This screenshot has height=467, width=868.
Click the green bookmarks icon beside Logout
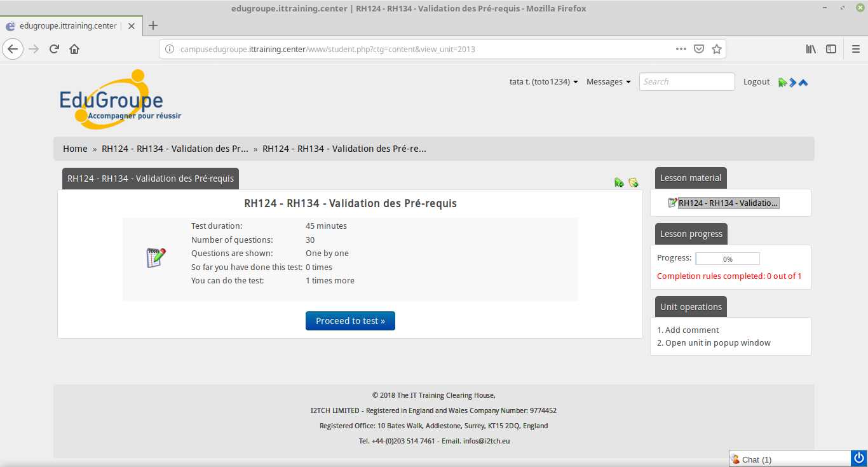tap(782, 82)
